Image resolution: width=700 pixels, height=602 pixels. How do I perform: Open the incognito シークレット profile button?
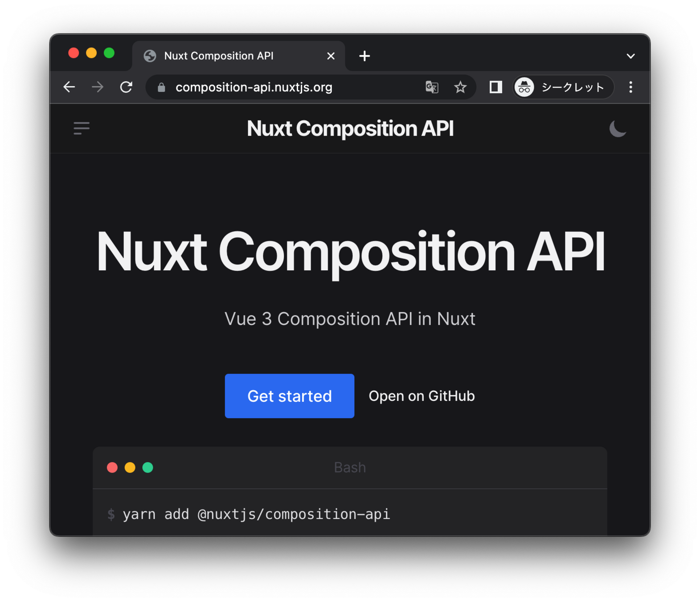click(x=564, y=87)
